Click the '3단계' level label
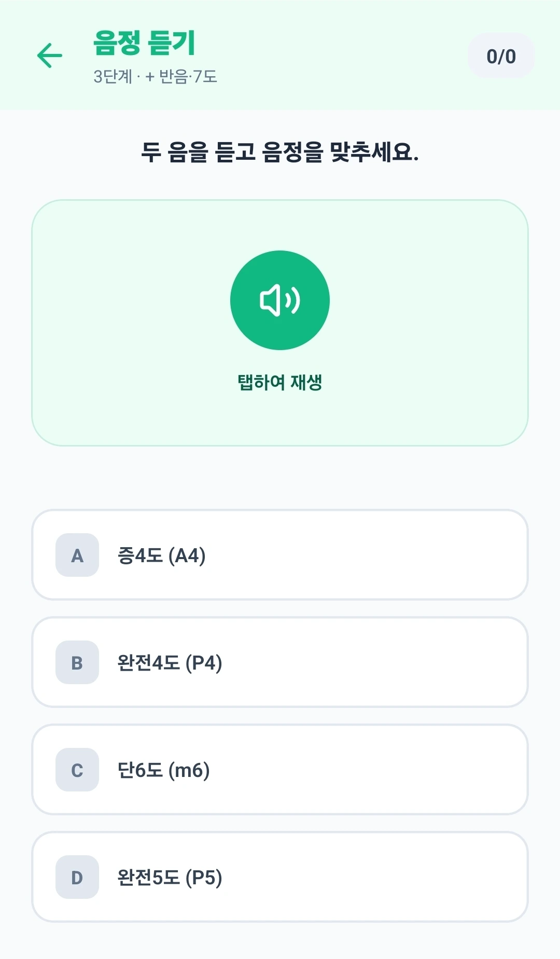Image resolution: width=560 pixels, height=959 pixels. 113,77
